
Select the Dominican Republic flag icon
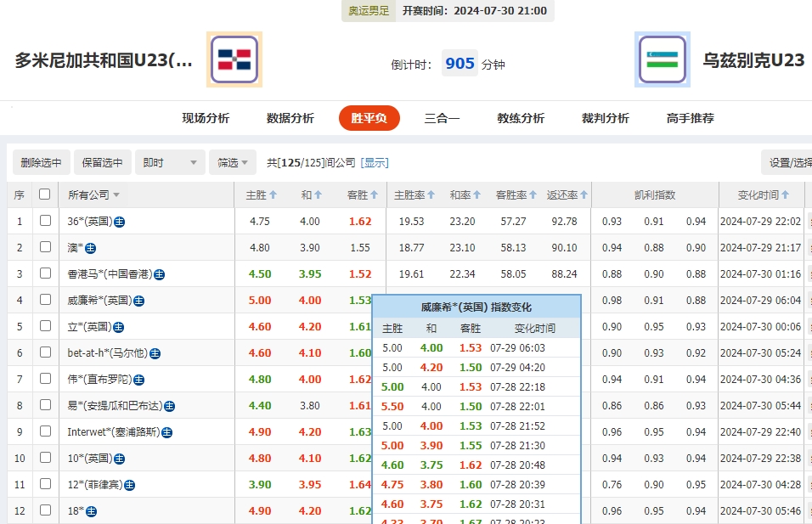point(234,59)
